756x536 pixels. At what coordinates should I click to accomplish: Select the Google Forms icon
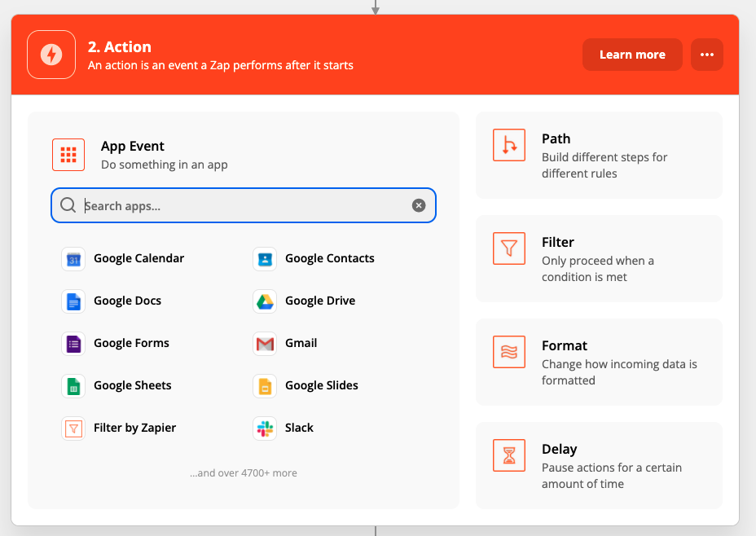coord(73,343)
